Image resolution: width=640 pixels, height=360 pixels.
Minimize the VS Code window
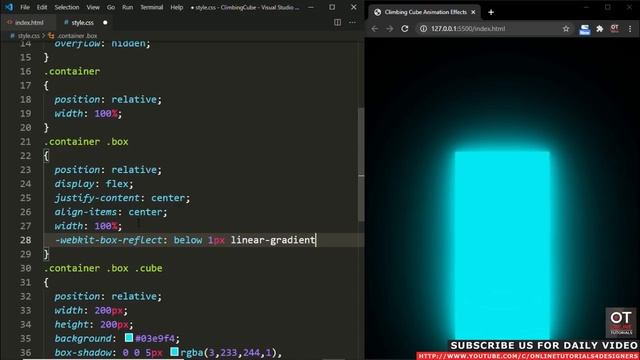point(311,7)
